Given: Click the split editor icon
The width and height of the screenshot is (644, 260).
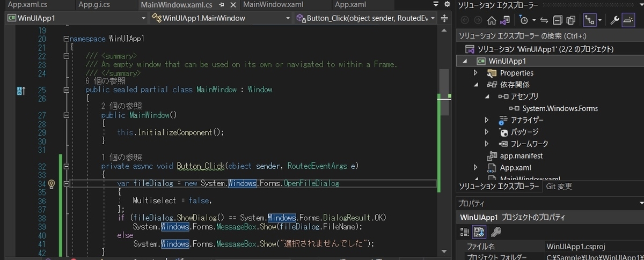Looking at the screenshot, I should click(444, 18).
